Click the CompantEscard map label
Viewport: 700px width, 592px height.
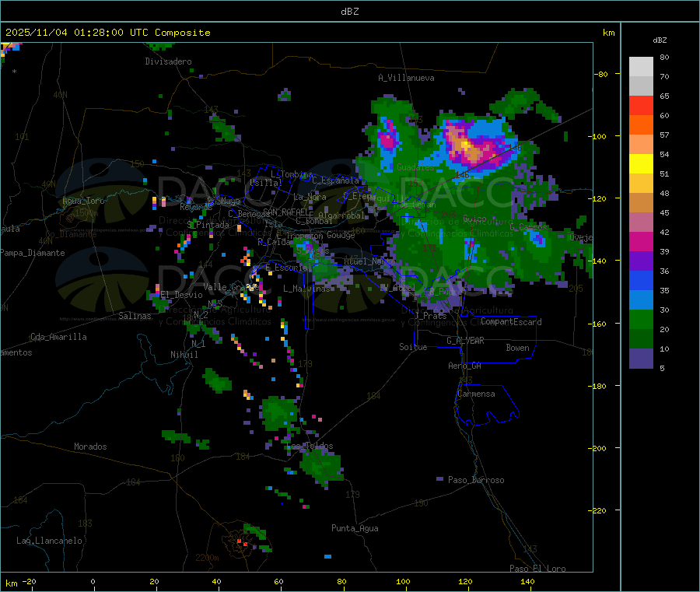tap(511, 321)
